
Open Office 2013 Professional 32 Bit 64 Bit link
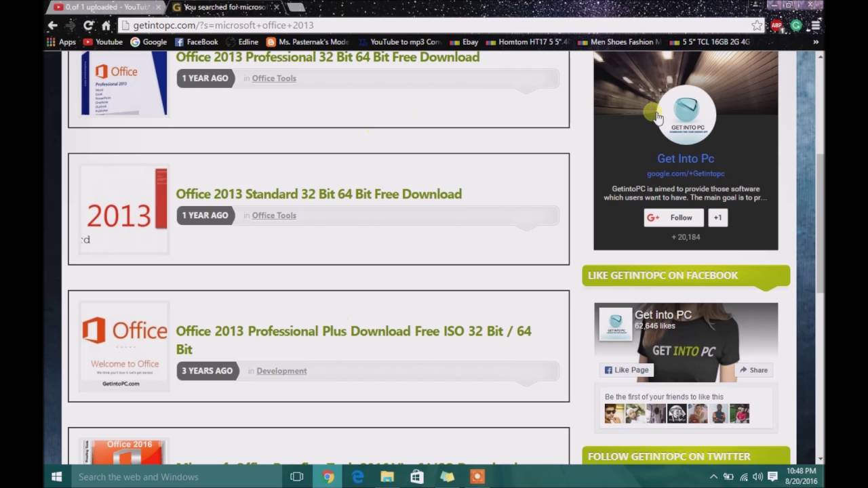point(328,57)
